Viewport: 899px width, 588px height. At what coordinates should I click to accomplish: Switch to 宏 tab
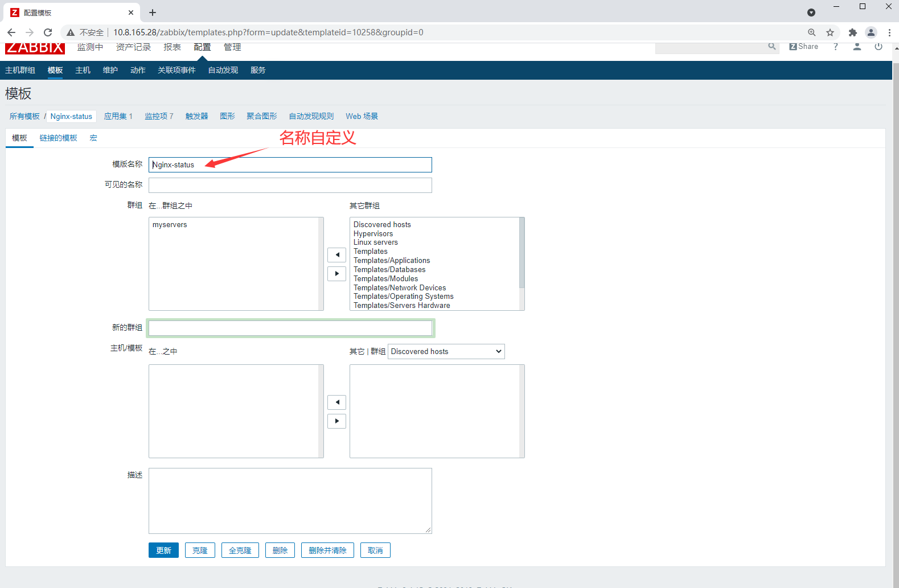[x=93, y=138]
